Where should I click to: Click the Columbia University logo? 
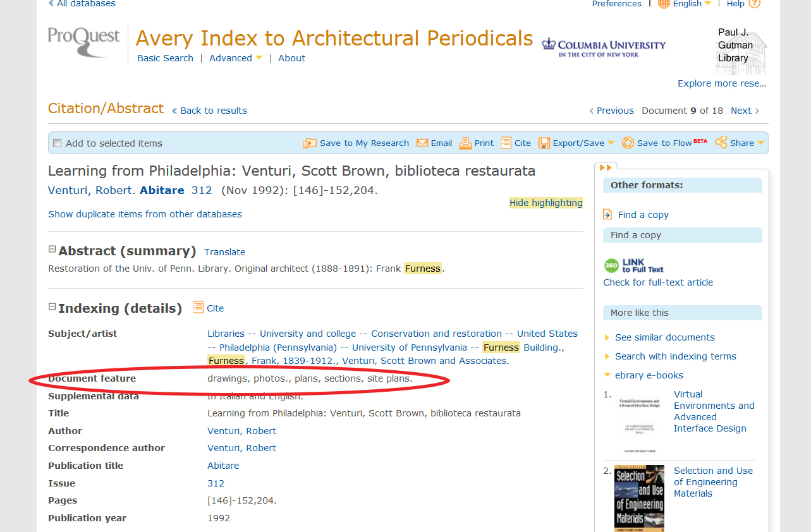tap(604, 47)
